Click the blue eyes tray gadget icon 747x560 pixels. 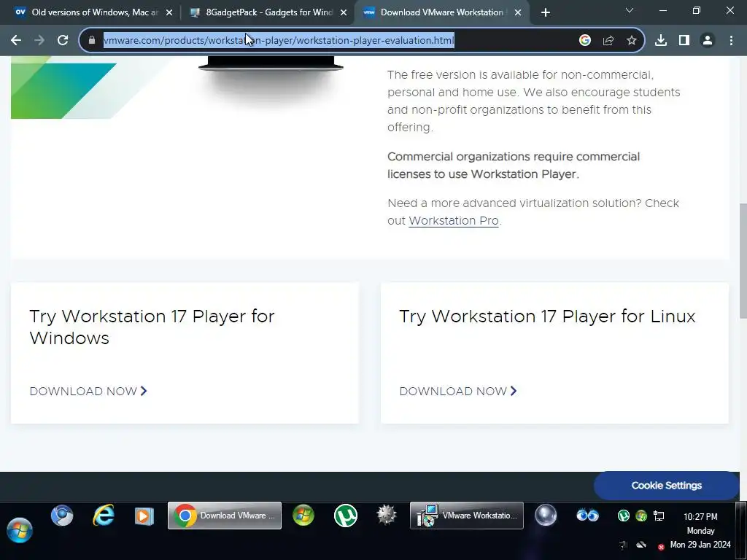tap(587, 516)
